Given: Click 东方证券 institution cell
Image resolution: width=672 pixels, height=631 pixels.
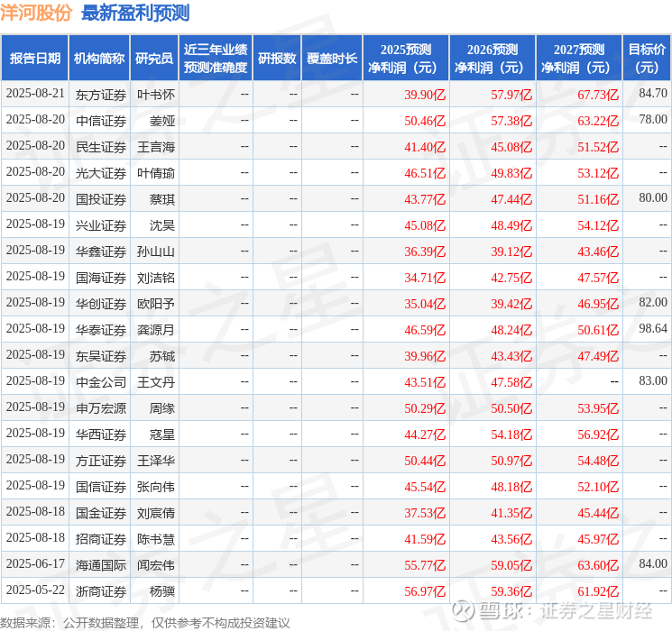Looking at the screenshot, I should point(101,95).
